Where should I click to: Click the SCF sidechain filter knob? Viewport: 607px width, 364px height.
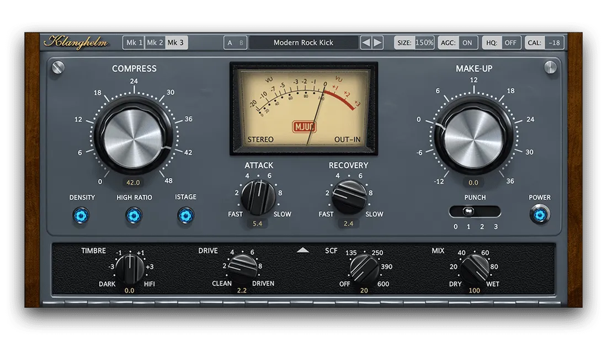[x=364, y=269]
